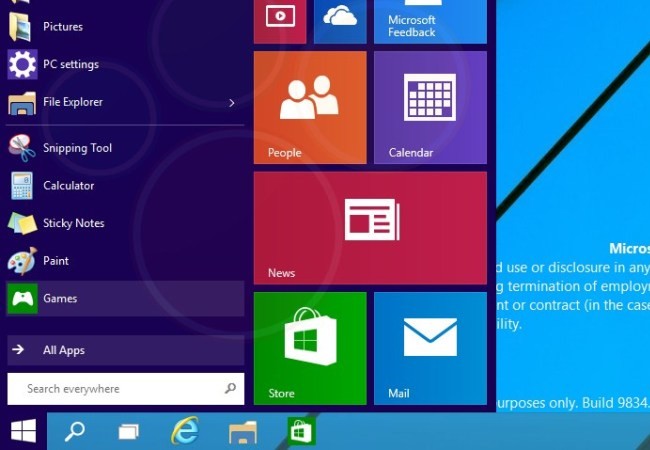
Task: Select the PC settings label
Action: (71, 65)
